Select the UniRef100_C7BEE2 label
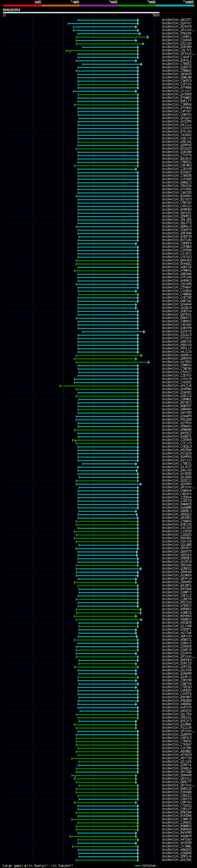This screenshot has width=197, height=868. click(x=177, y=64)
